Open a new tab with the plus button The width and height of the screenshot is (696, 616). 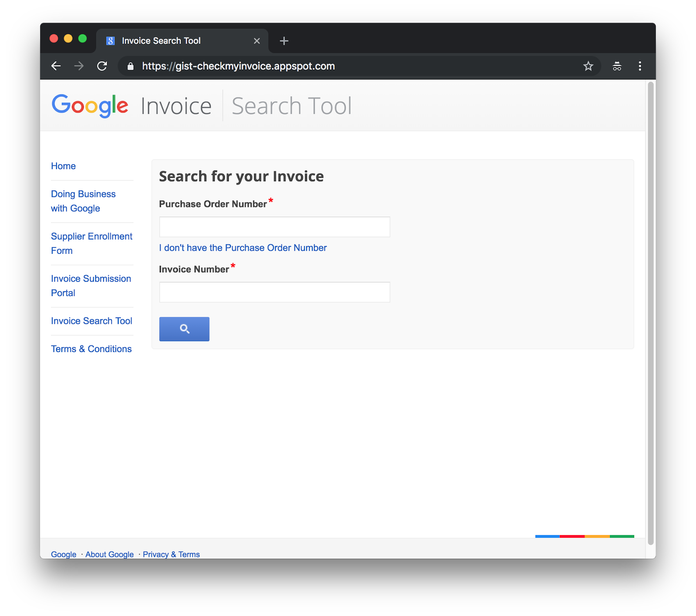pyautogui.click(x=284, y=41)
